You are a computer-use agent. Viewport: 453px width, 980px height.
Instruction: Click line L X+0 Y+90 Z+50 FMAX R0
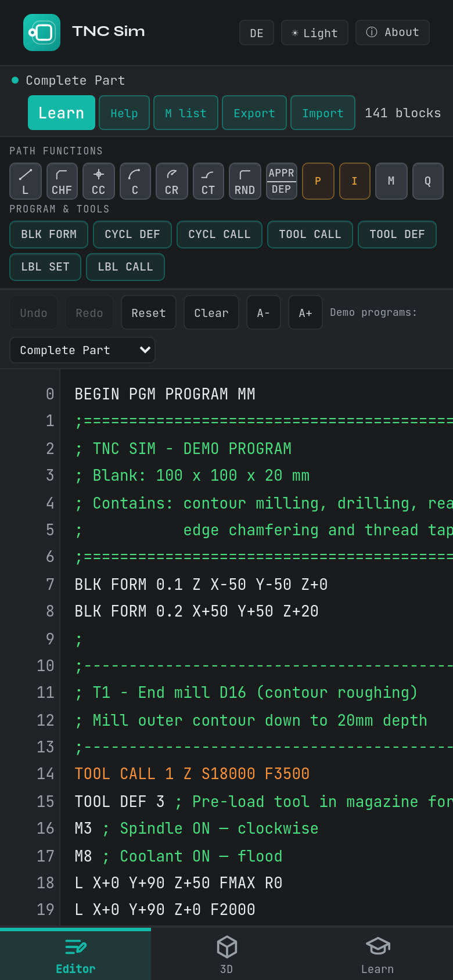(x=178, y=883)
